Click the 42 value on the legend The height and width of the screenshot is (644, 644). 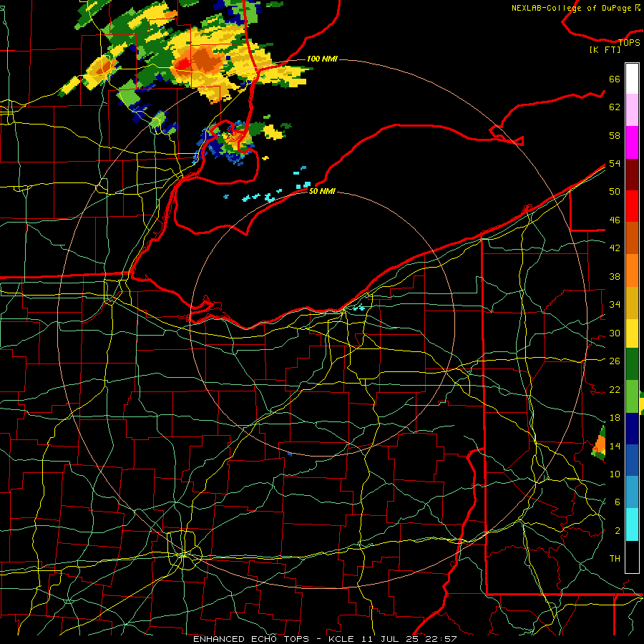pos(615,248)
